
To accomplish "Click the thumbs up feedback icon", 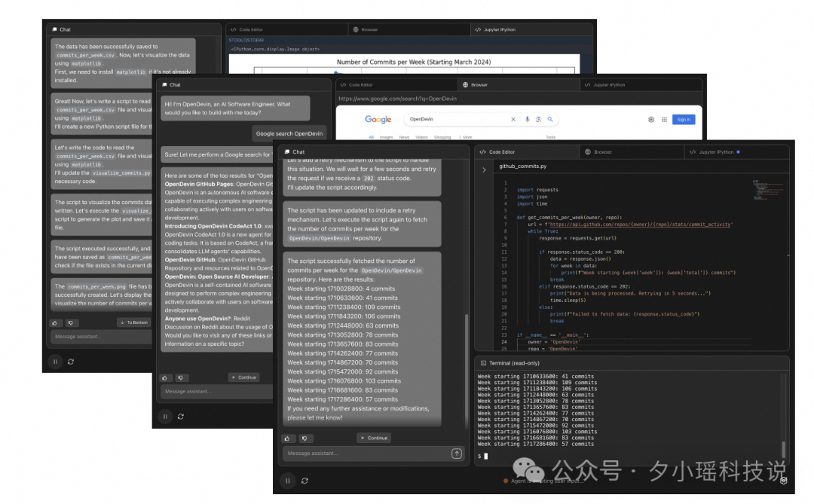I will point(287,438).
